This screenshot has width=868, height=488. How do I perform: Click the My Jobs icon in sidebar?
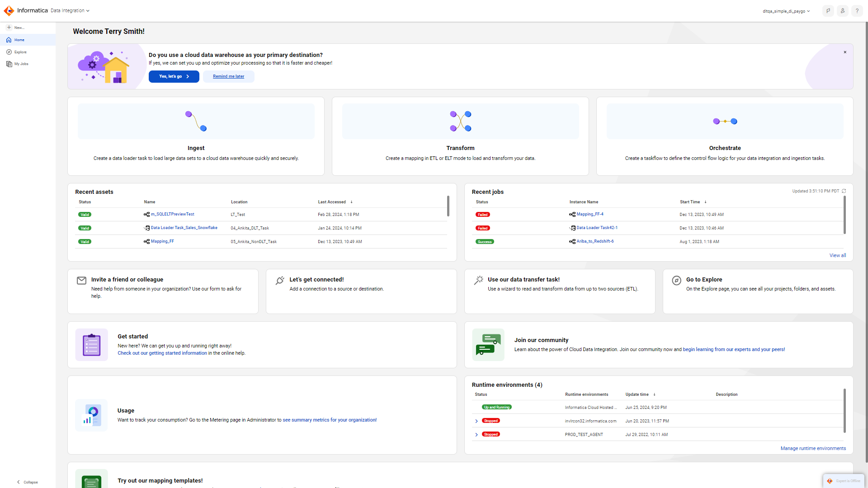[x=9, y=64]
